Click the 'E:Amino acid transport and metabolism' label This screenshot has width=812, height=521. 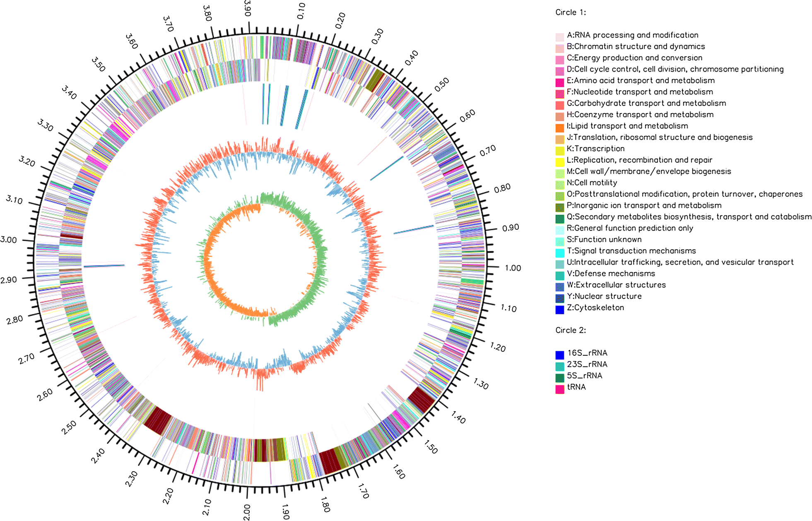click(641, 80)
